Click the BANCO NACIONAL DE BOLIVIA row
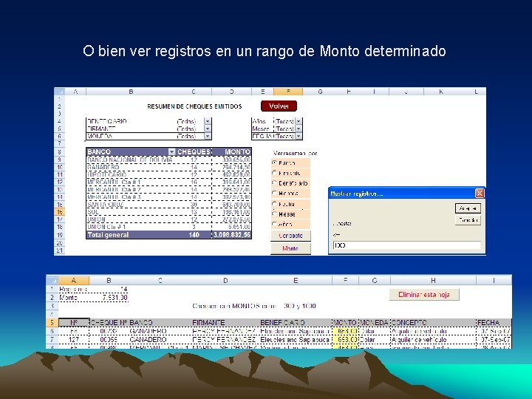Viewport: 532px width, 399px height. (x=168, y=160)
